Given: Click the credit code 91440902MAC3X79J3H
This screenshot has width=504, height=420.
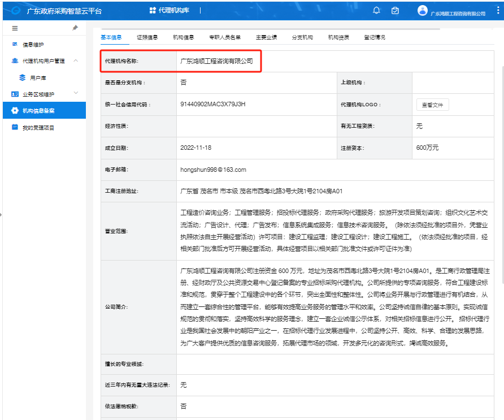Looking at the screenshot, I should (x=213, y=104).
